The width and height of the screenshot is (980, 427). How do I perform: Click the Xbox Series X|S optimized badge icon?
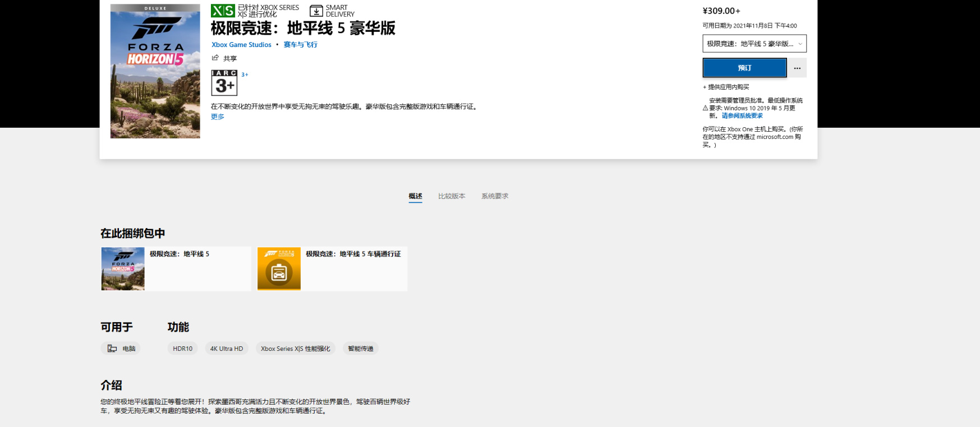click(223, 11)
